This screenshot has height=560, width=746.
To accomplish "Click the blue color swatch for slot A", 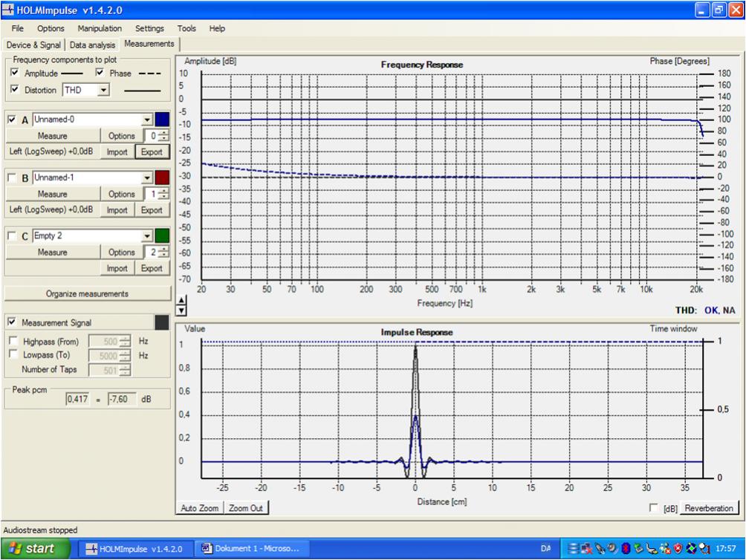I will click(162, 120).
